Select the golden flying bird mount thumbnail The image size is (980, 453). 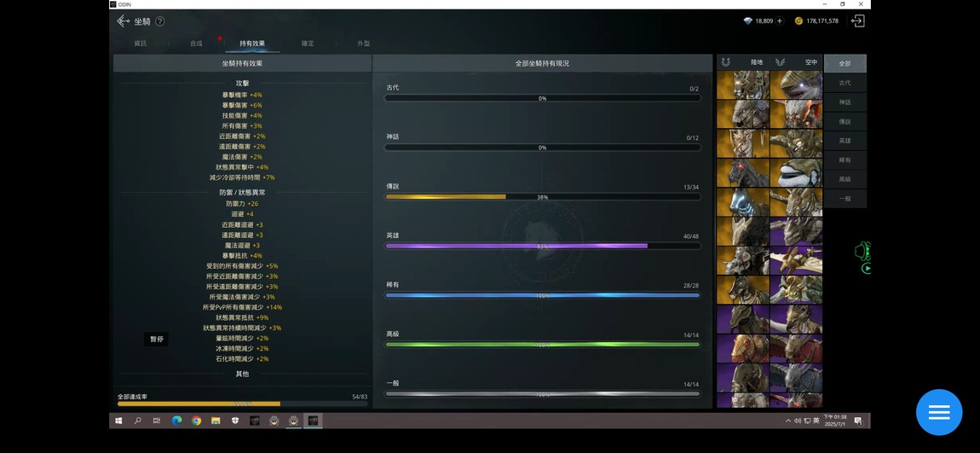coord(796,260)
